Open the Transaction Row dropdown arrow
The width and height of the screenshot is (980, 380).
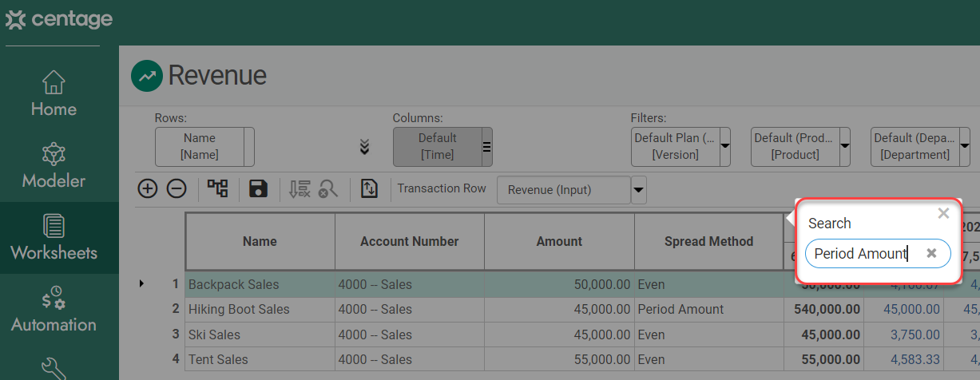click(x=639, y=190)
